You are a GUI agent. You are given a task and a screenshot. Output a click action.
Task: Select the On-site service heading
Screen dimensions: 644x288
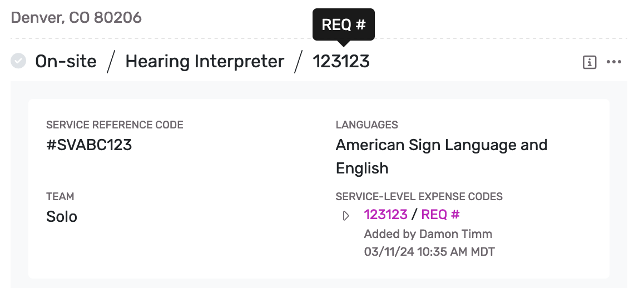tap(66, 61)
